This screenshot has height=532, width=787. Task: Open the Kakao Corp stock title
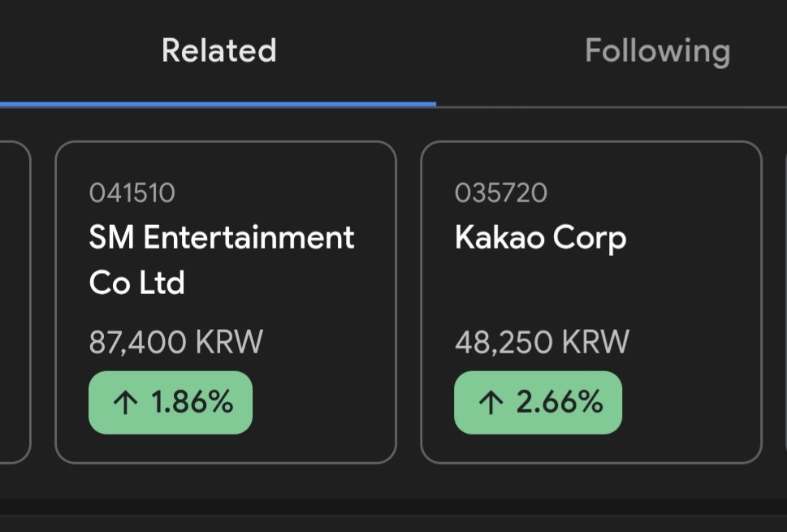tap(541, 238)
